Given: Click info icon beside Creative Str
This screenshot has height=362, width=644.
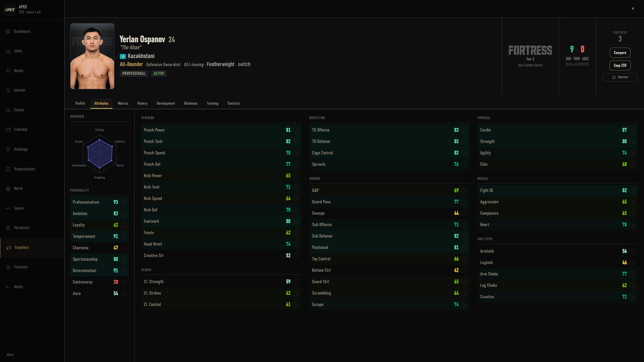Looking at the screenshot, I should coord(296,256).
